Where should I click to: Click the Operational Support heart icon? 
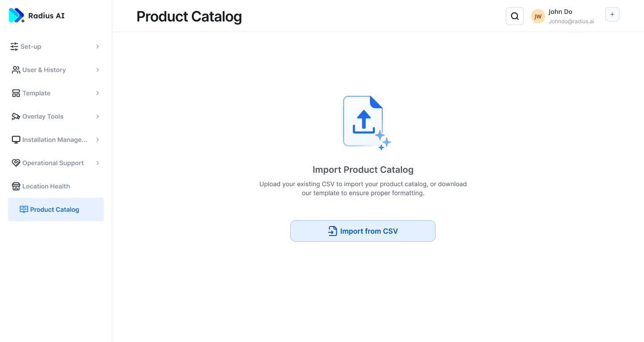(x=16, y=163)
